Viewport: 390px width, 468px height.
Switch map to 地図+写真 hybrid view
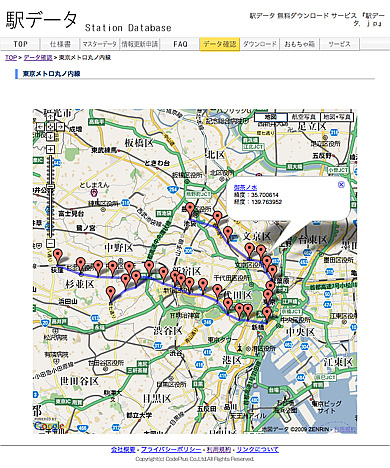coord(336,117)
